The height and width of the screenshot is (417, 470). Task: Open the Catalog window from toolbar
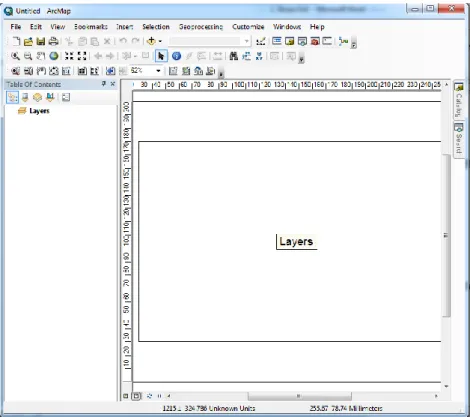tap(289, 41)
